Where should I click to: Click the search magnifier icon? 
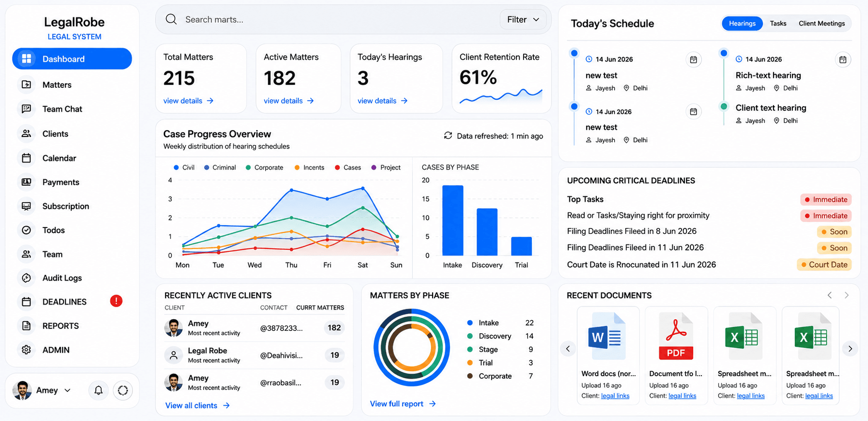point(171,19)
